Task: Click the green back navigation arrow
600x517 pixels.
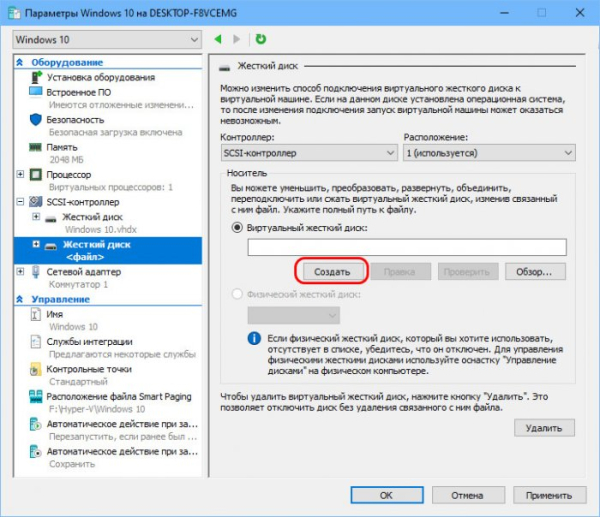Action: pos(219,39)
